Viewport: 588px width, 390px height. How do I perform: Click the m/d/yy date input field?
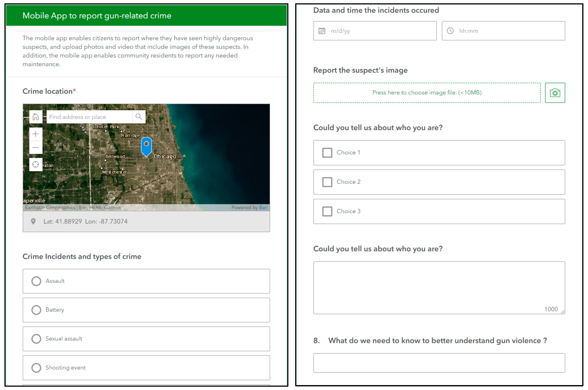pyautogui.click(x=375, y=31)
